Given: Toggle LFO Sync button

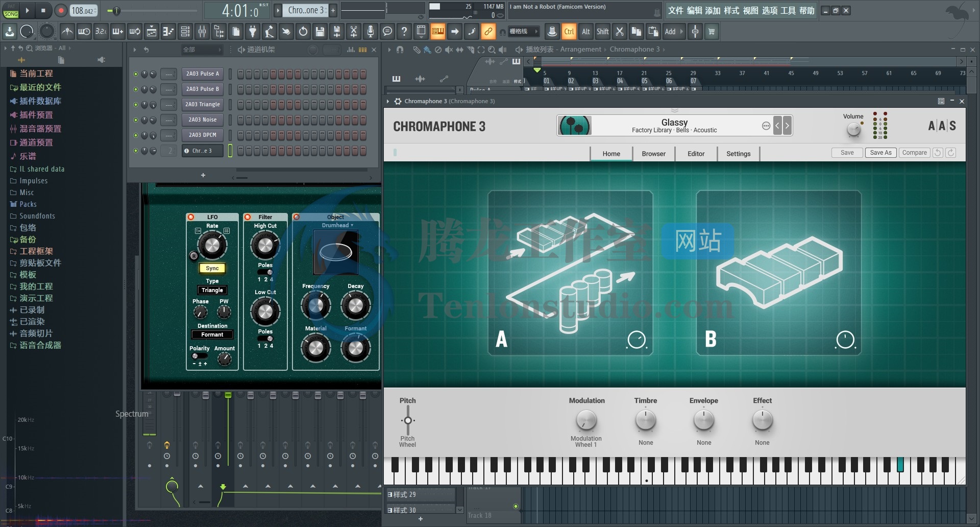Looking at the screenshot, I should point(212,268).
